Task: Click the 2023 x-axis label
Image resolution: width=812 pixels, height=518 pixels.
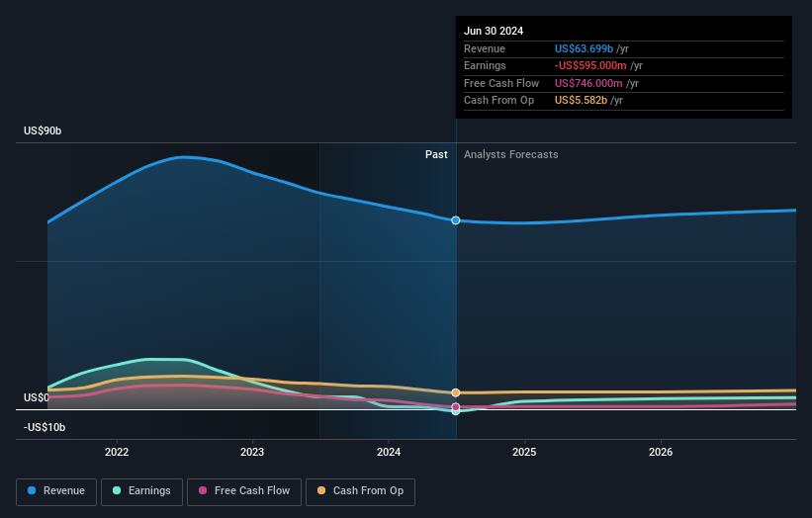Action: click(252, 452)
